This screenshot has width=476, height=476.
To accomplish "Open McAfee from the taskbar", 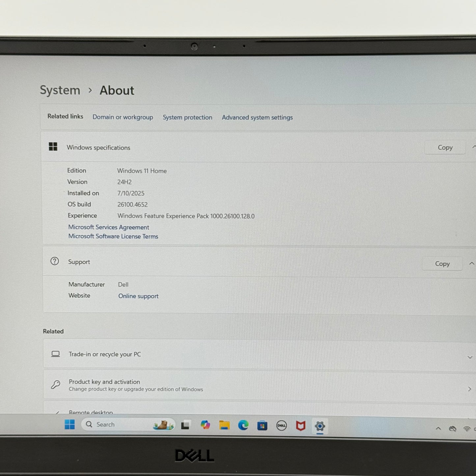I will [300, 426].
